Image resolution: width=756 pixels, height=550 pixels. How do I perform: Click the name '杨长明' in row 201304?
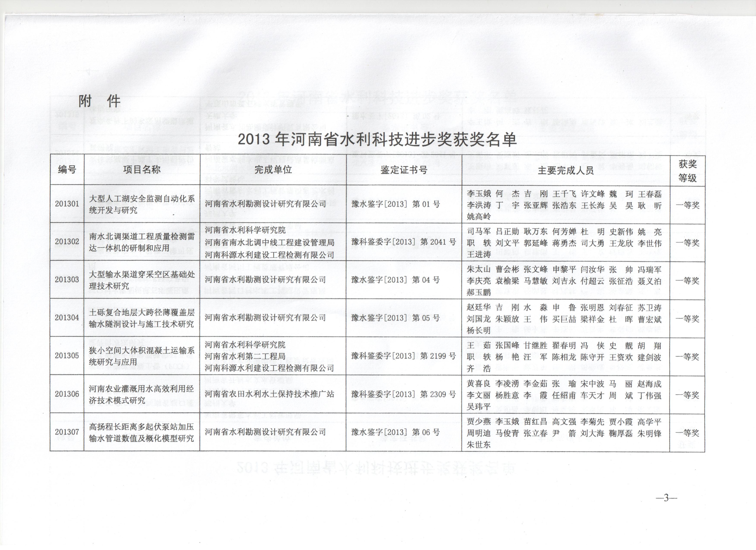click(x=479, y=331)
